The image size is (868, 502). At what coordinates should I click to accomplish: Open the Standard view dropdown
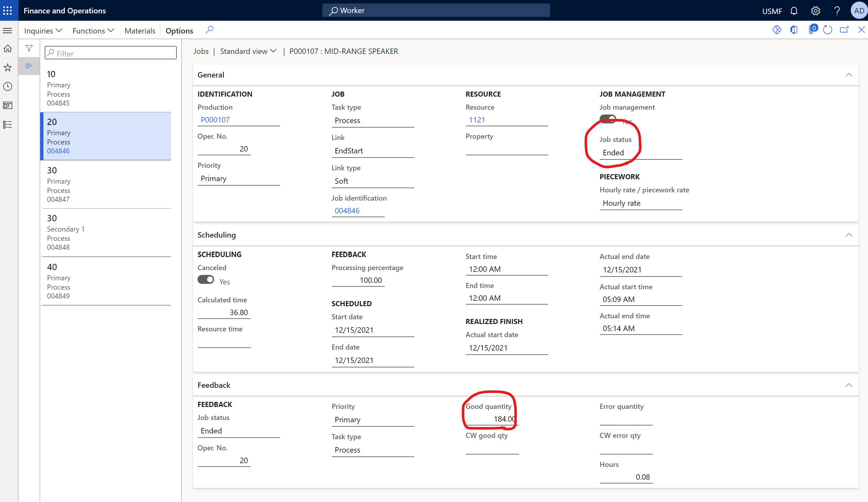[248, 51]
